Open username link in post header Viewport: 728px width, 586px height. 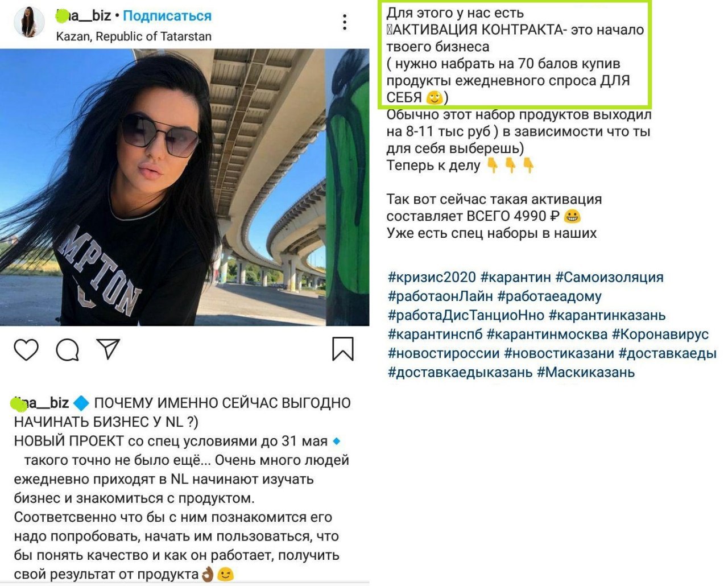[x=84, y=16]
